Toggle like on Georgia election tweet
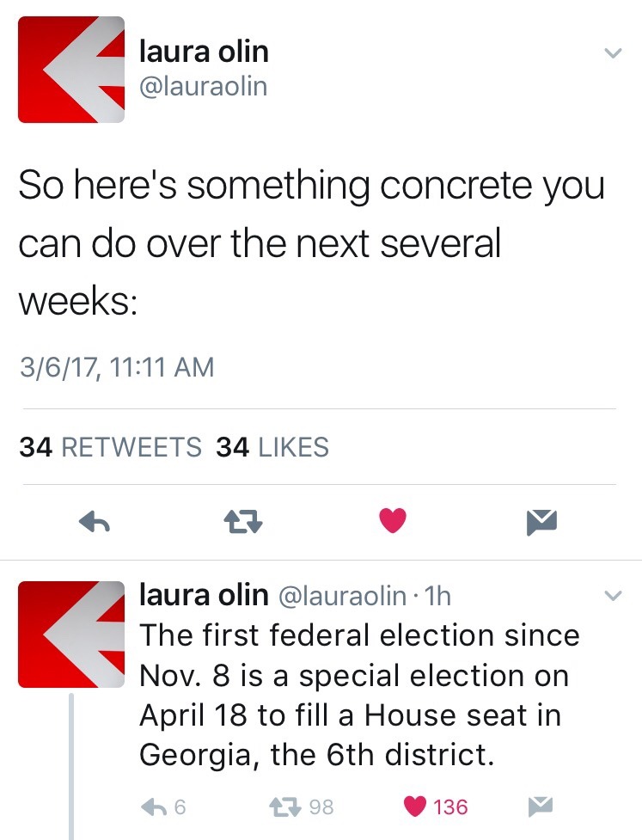This screenshot has height=840, width=642. [x=417, y=806]
